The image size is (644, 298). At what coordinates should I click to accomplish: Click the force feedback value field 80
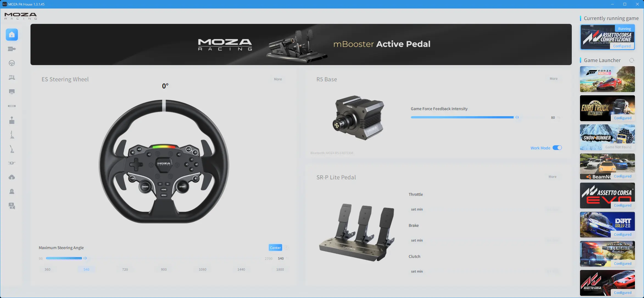pyautogui.click(x=553, y=118)
